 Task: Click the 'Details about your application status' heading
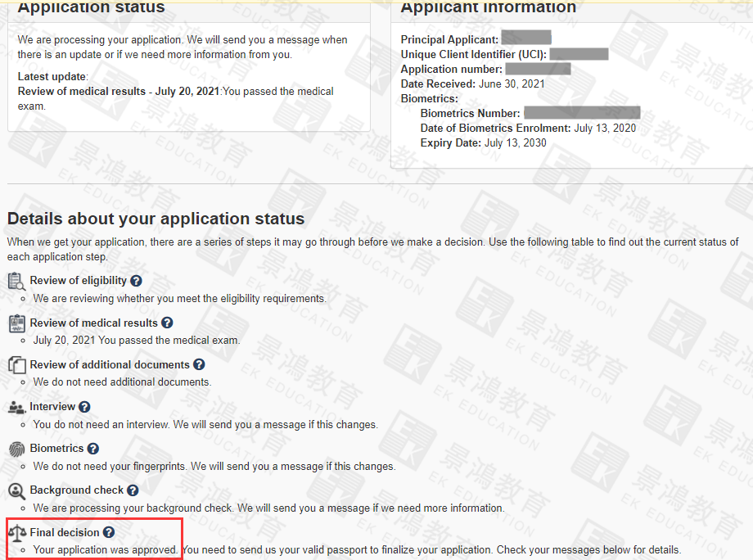click(156, 219)
